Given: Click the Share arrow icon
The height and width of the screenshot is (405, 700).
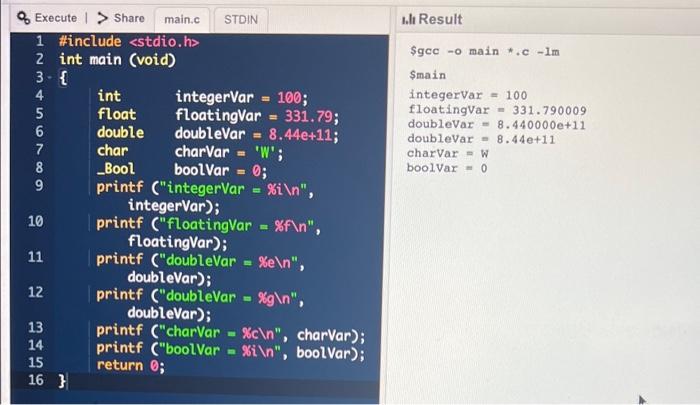Looking at the screenshot, I should pos(103,18).
